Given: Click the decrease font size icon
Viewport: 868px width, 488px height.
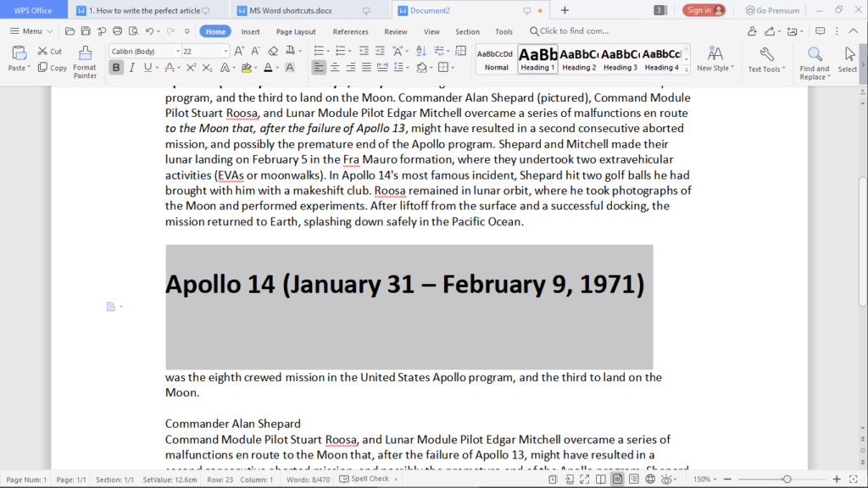Looking at the screenshot, I should [x=255, y=50].
